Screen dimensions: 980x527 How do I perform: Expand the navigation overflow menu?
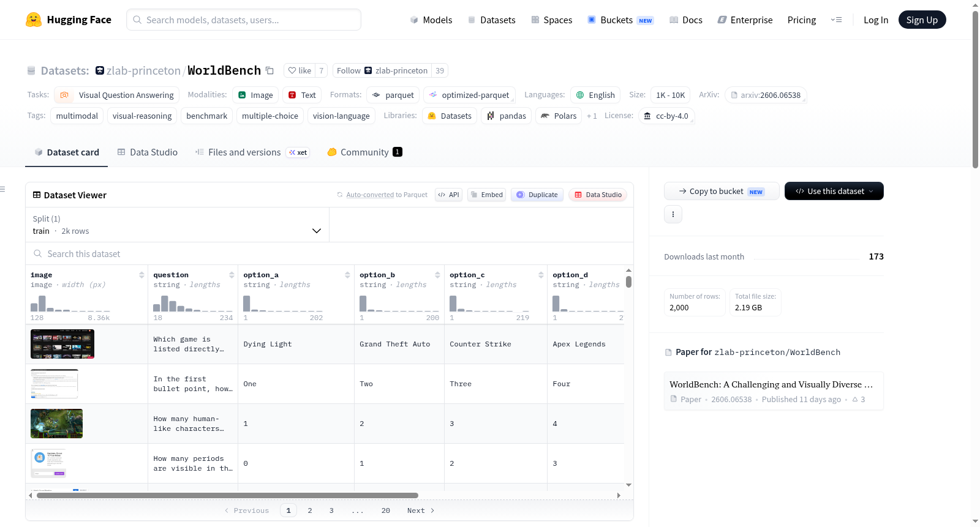pos(836,20)
